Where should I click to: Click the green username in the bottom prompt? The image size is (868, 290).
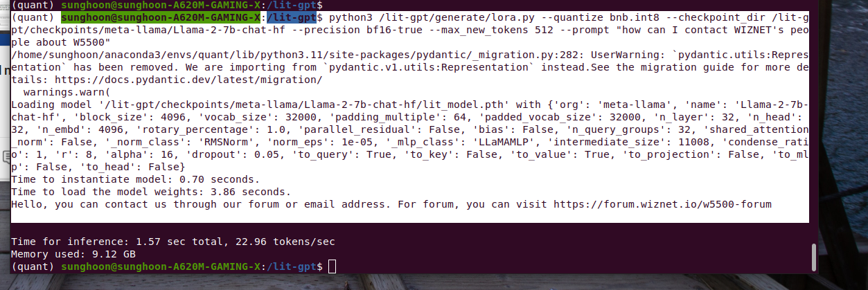tap(163, 266)
